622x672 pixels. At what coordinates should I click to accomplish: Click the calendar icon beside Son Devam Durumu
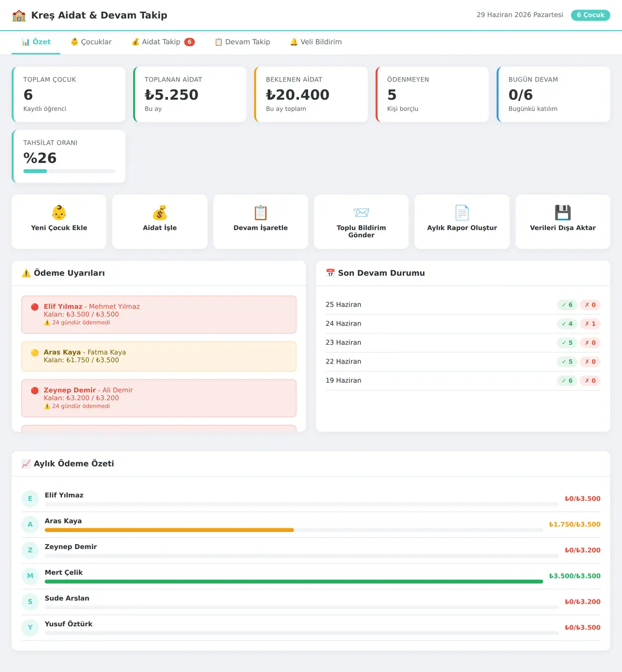(x=330, y=273)
